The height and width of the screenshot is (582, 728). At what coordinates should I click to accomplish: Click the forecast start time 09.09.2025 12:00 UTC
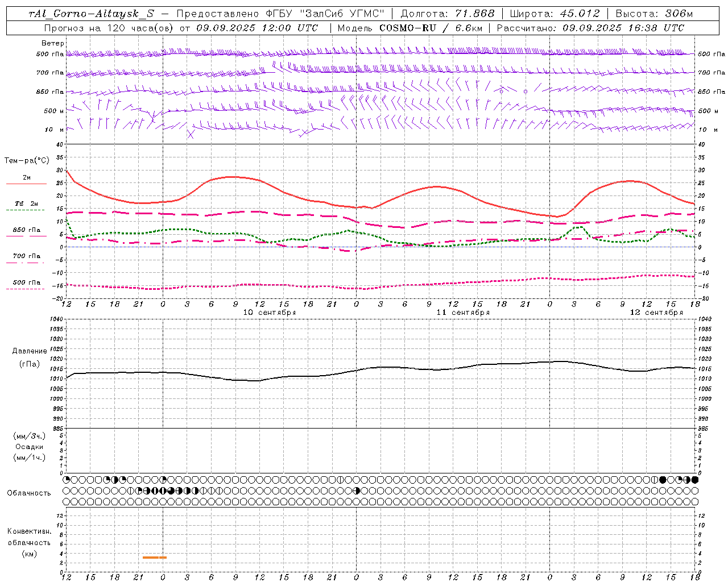pos(257,28)
